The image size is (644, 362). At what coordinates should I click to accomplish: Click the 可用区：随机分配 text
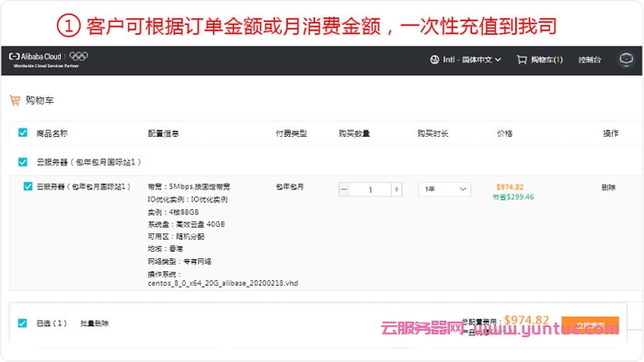[177, 236]
